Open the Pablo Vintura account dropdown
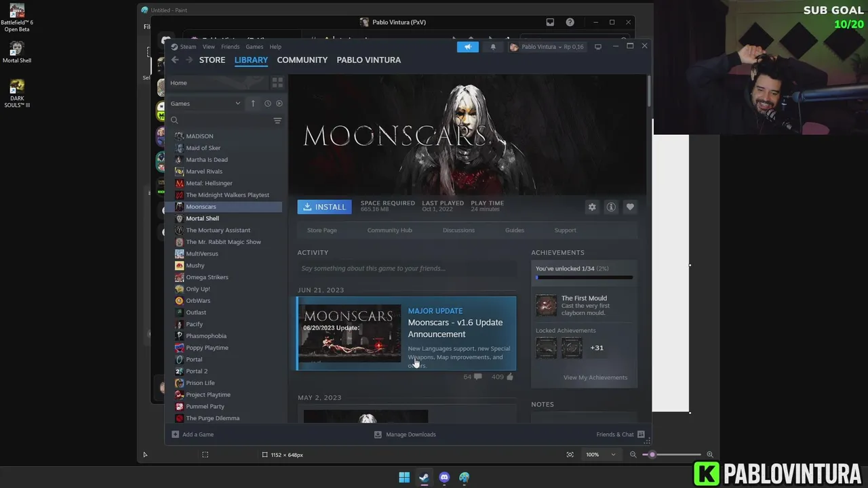The width and height of the screenshot is (868, 488). pyautogui.click(x=547, y=47)
